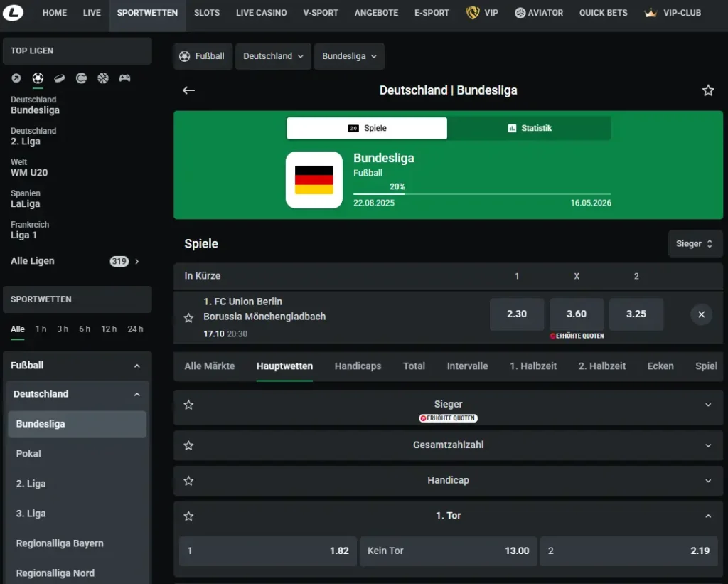Toggle the Bundesliga favorite star top right
728x584 pixels.
(x=708, y=90)
